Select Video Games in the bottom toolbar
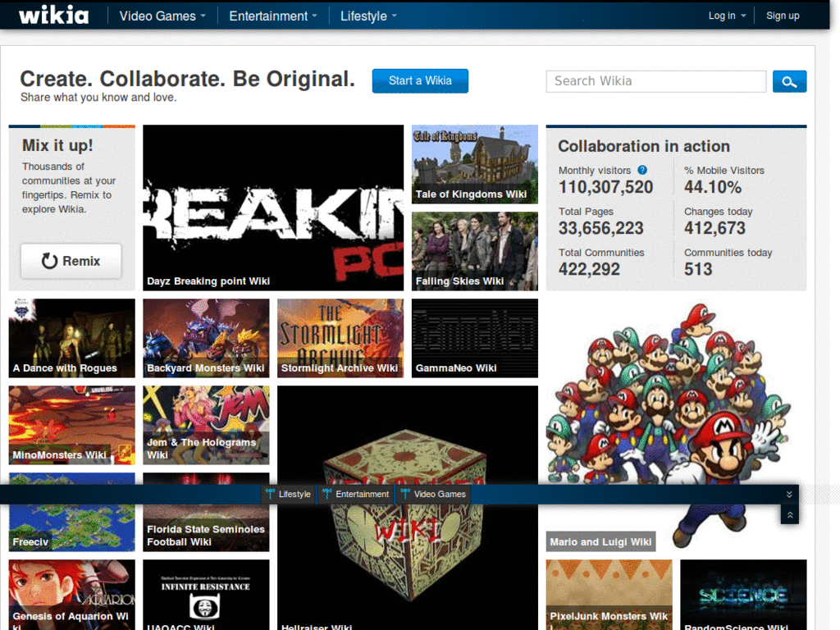The image size is (840, 630). [x=433, y=494]
